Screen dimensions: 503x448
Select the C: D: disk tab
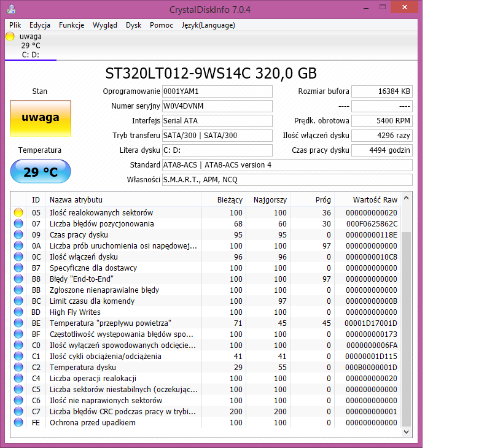tap(31, 45)
